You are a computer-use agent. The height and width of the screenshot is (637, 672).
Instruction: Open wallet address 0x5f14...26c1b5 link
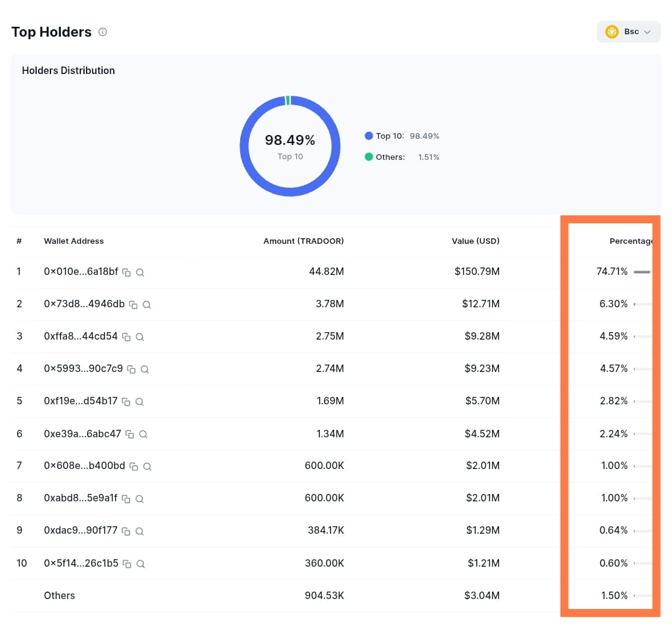coord(81,564)
